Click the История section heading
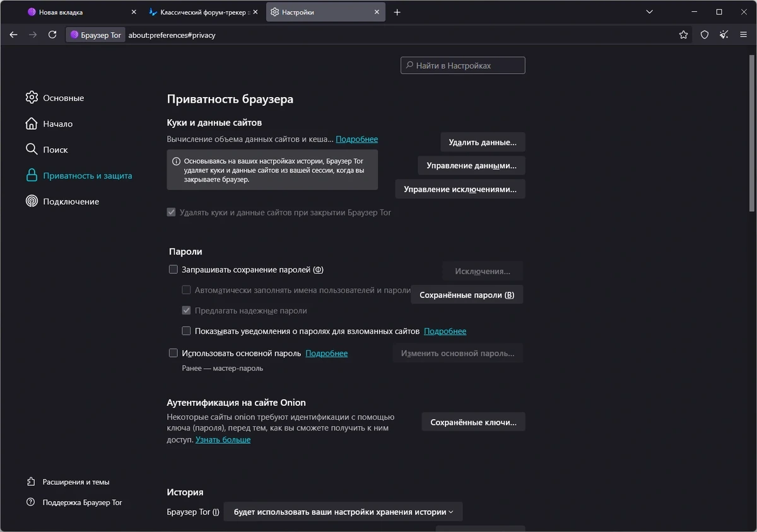 pyautogui.click(x=185, y=492)
